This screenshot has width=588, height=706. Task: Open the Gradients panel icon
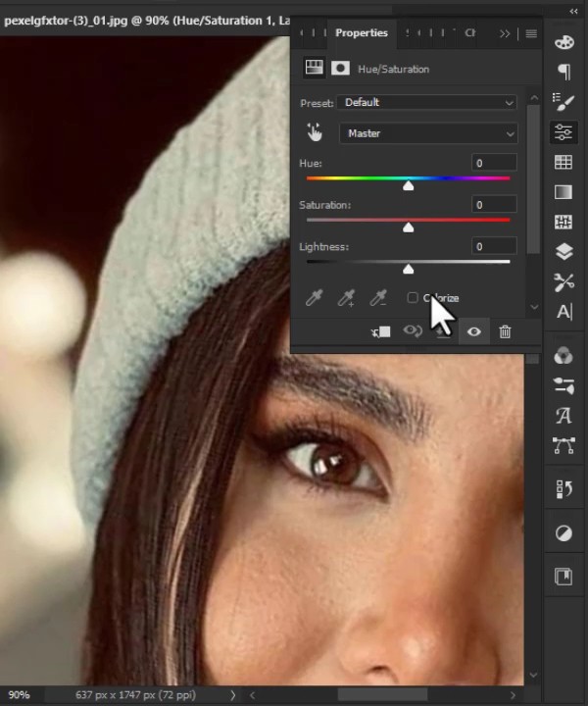[x=563, y=192]
